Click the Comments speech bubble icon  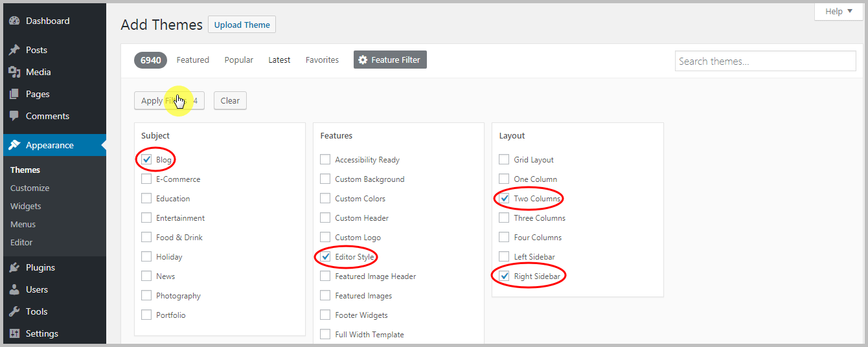(x=14, y=116)
